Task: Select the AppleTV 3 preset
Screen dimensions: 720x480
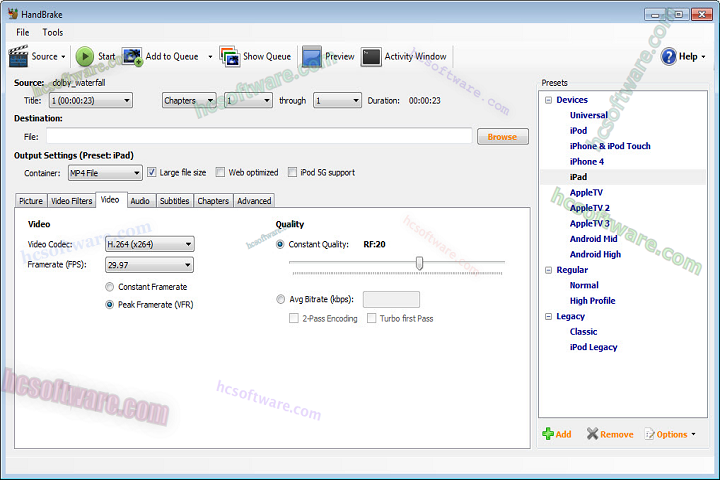Action: [590, 224]
